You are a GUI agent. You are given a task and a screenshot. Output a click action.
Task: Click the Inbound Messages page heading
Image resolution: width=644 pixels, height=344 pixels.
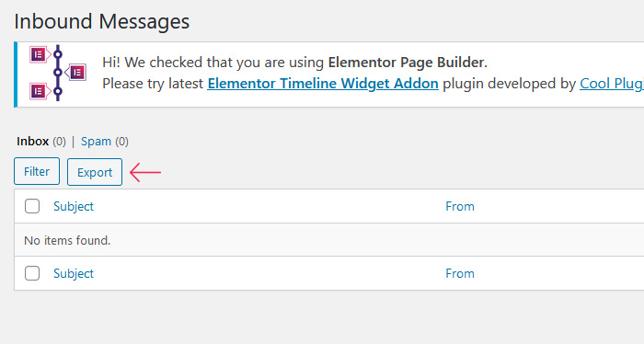(102, 21)
